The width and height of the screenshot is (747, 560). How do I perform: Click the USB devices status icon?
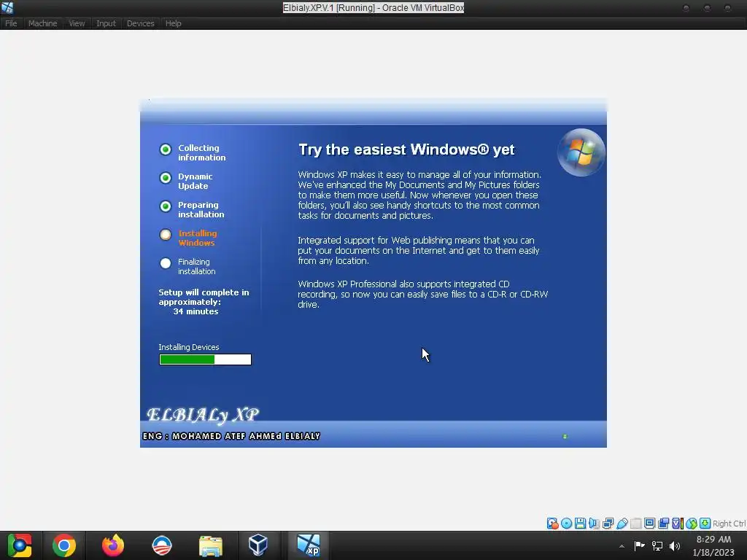[x=622, y=524]
